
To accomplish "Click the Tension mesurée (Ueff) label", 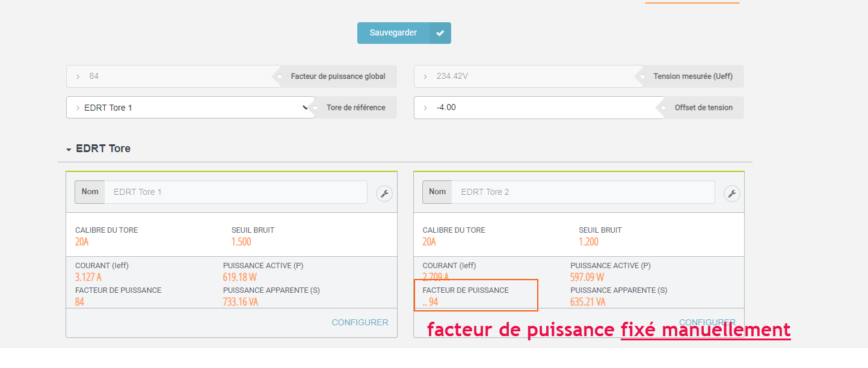I will point(693,76).
